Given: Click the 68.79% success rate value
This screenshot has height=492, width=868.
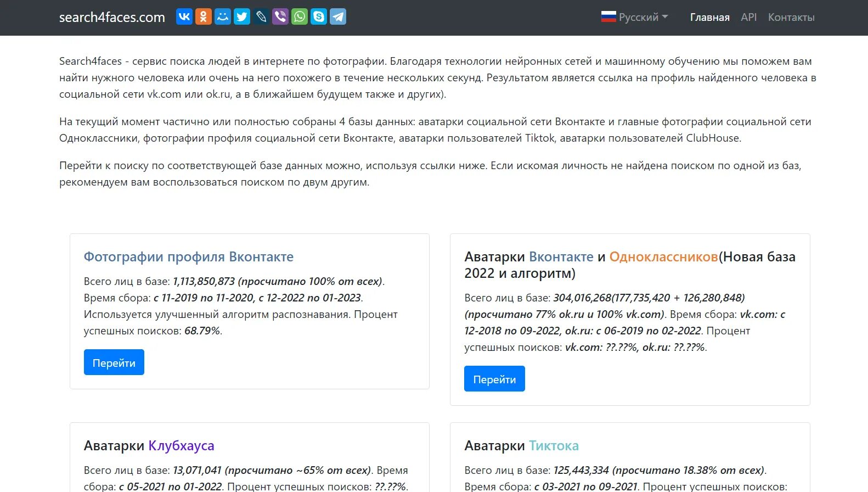Looking at the screenshot, I should tap(202, 331).
